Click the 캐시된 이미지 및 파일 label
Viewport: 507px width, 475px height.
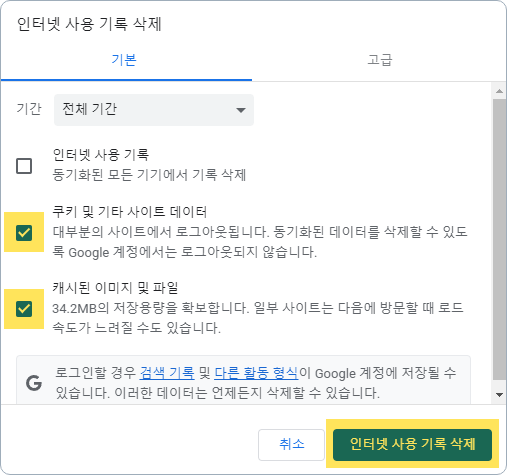click(115, 288)
